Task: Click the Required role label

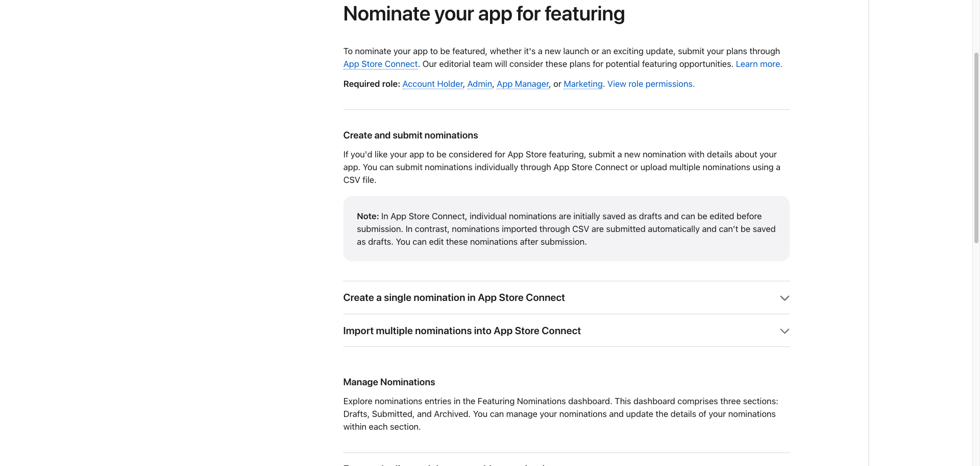Action: point(372,84)
